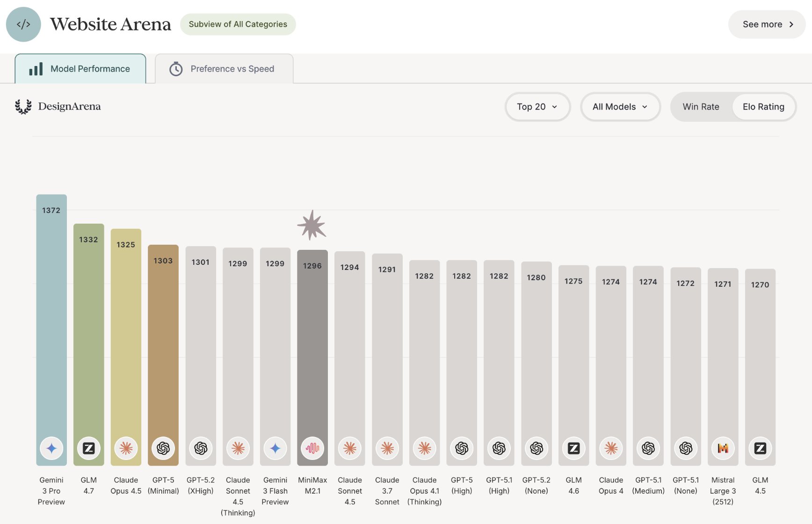Expand the All Models dropdown
Screen dimensions: 812x524
(x=620, y=107)
